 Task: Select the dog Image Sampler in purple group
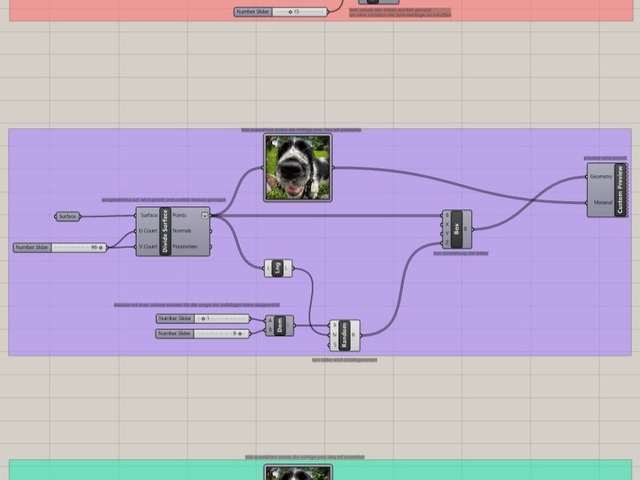(298, 168)
